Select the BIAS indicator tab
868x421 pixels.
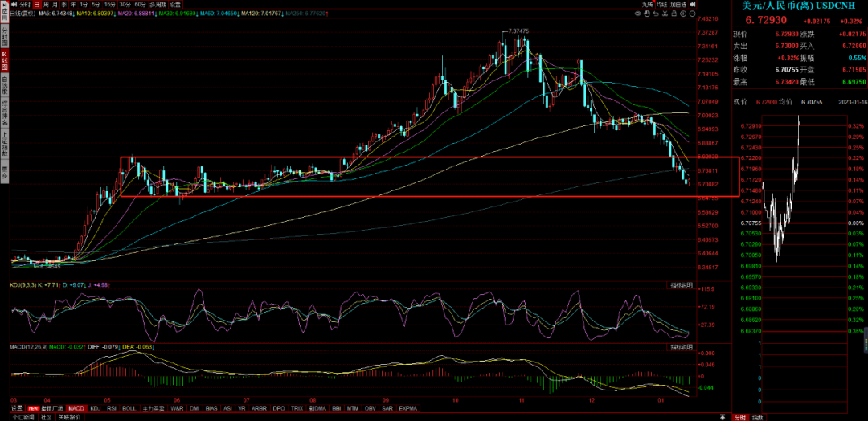point(211,408)
